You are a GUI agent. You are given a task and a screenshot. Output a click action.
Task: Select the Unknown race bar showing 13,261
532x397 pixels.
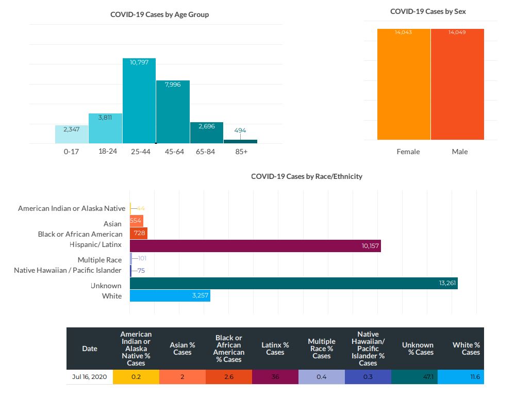[293, 284]
